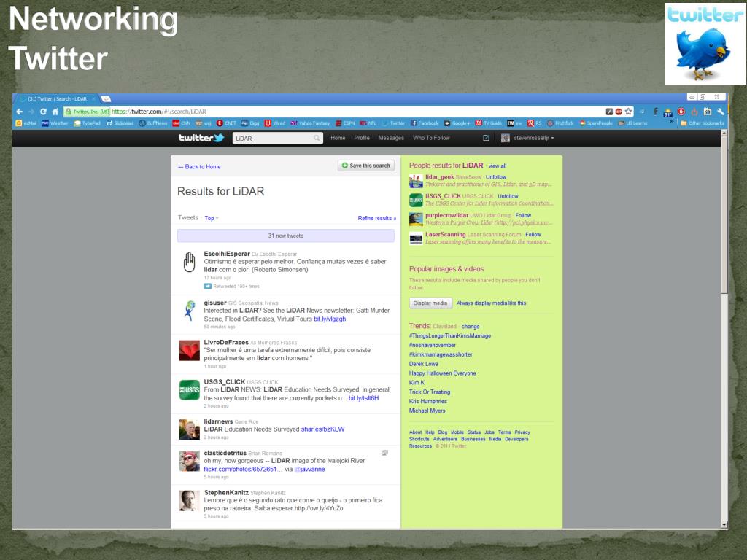Open a new browser tab
747x560 pixels.
pos(106,99)
